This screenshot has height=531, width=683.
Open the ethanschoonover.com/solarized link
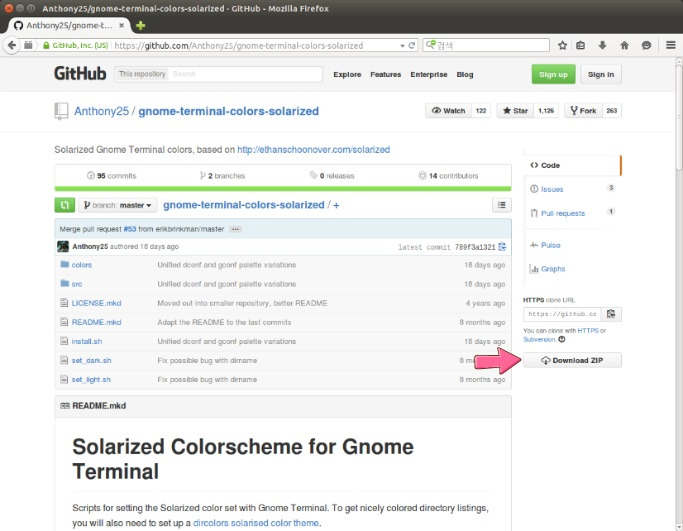(314, 149)
